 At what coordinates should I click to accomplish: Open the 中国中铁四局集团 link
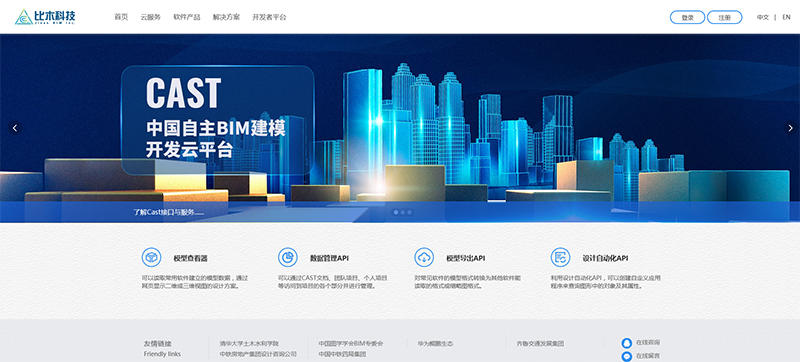(342, 354)
